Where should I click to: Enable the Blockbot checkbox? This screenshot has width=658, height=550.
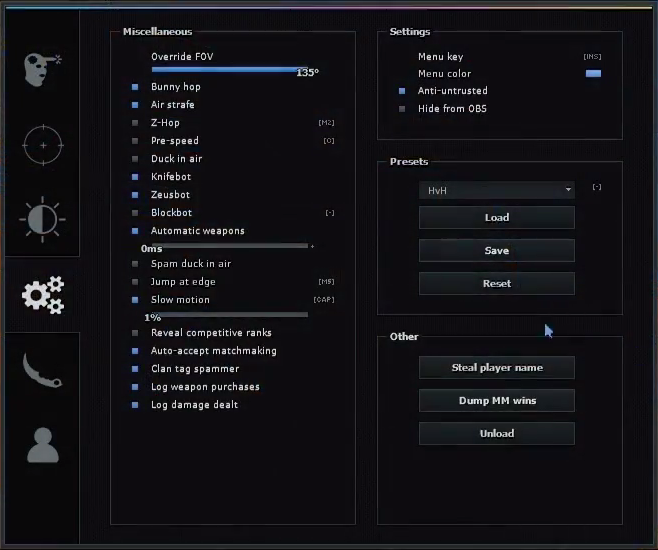pos(135,213)
